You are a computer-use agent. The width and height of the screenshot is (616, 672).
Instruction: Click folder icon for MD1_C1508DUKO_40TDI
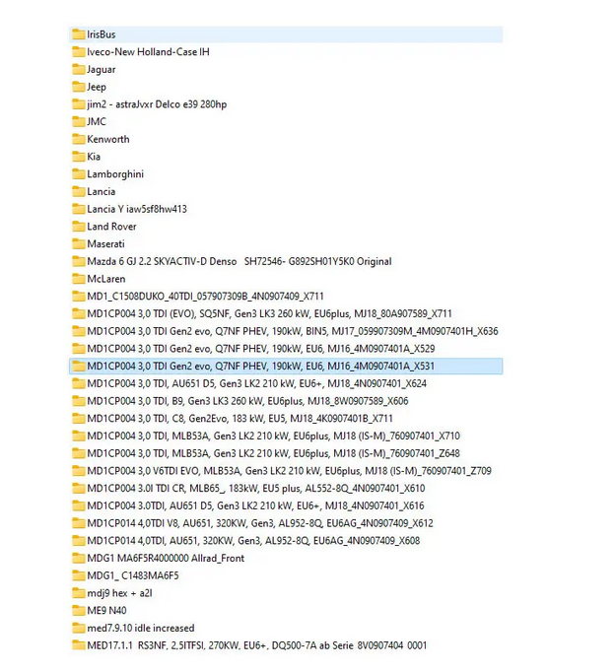(79, 297)
